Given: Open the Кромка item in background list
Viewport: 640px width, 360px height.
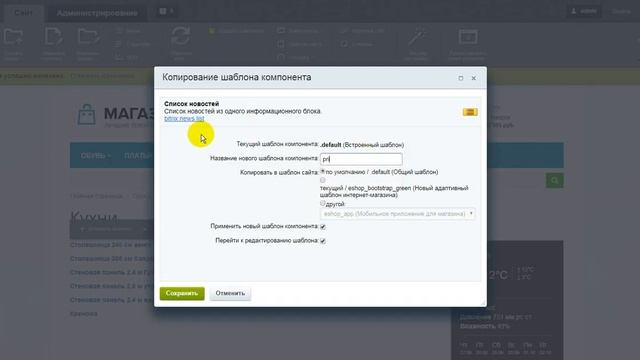Looking at the screenshot, I should pyautogui.click(x=84, y=314).
